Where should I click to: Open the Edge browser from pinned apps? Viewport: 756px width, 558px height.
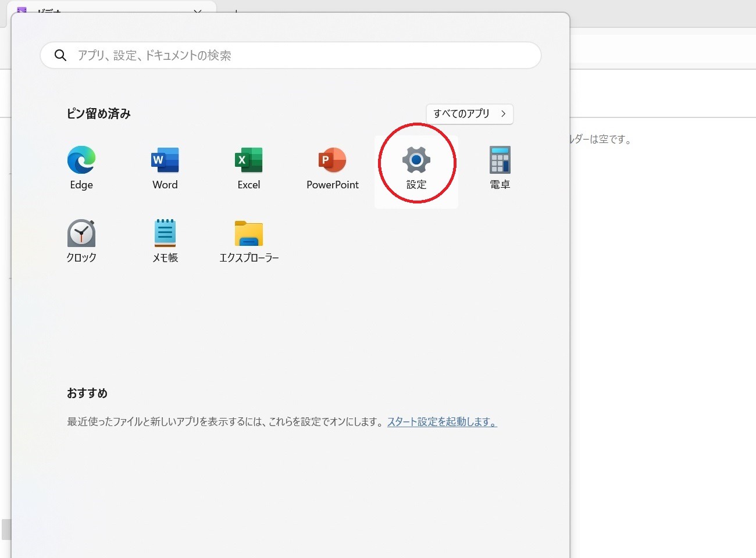tap(81, 169)
